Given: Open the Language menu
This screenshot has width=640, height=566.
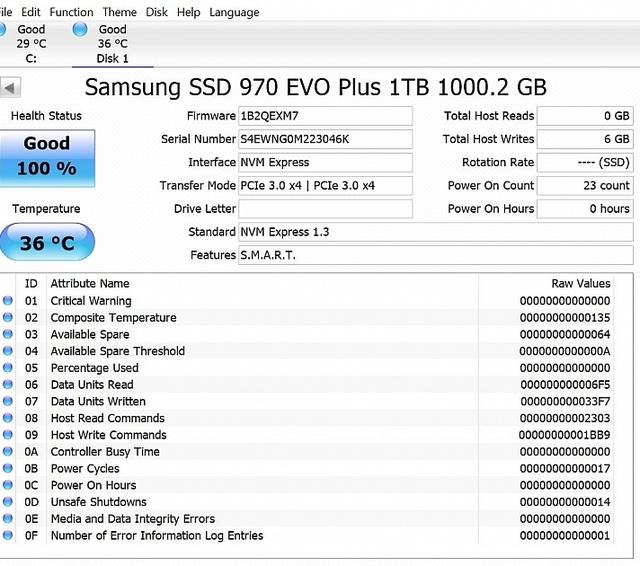Looking at the screenshot, I should [234, 12].
